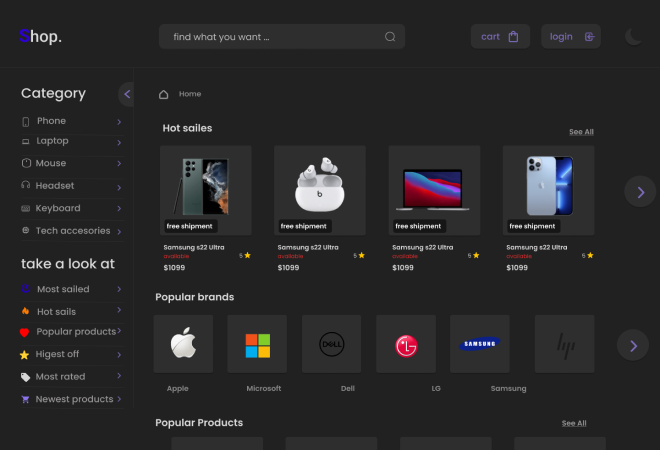
Task: Collapse the Category sidebar arrow
Action: (x=127, y=94)
